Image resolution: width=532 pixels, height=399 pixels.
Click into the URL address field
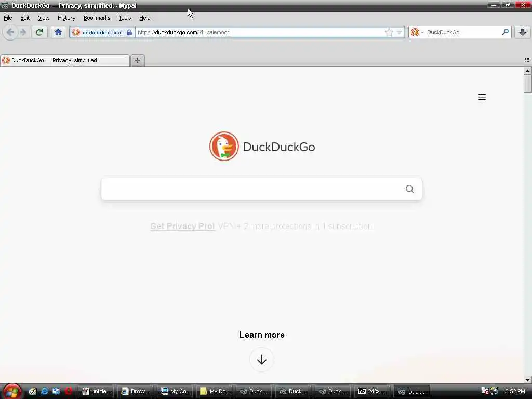coord(260,32)
